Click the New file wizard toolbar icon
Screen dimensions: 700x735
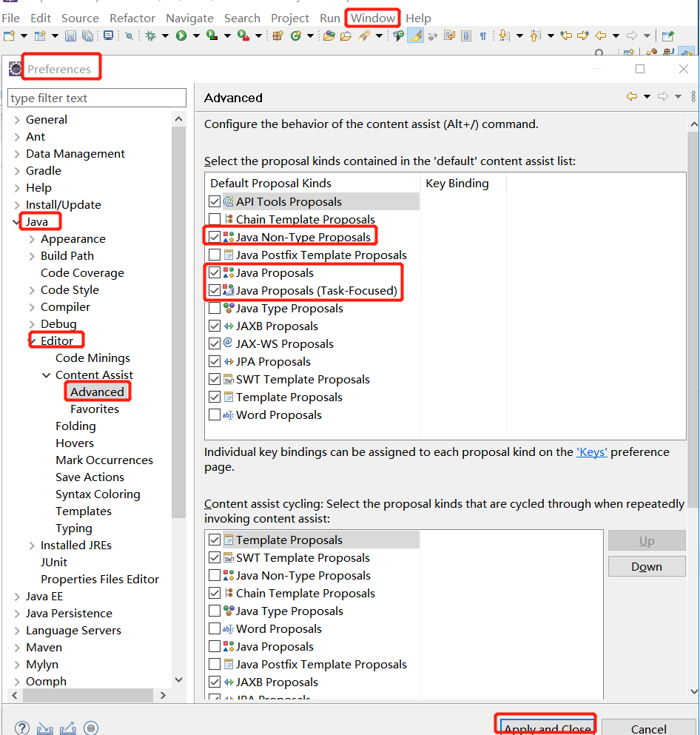tap(10, 36)
